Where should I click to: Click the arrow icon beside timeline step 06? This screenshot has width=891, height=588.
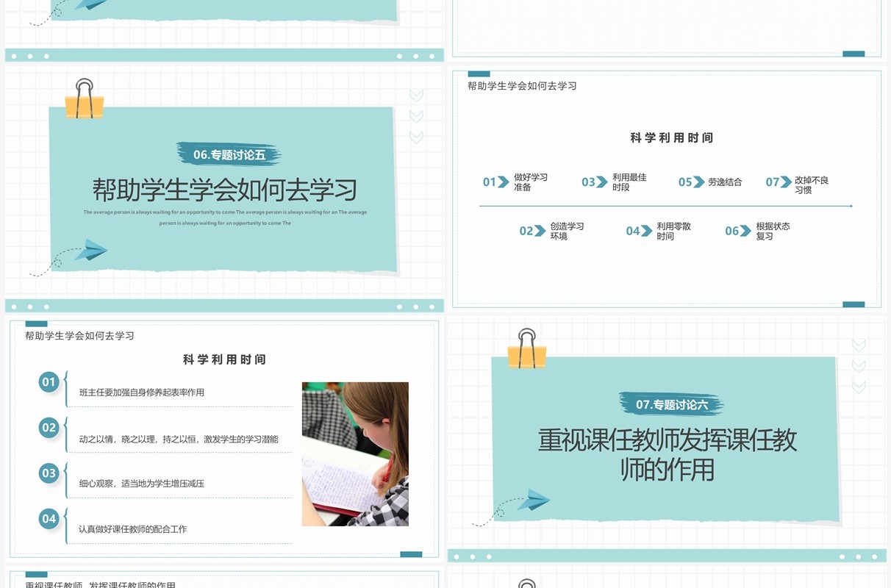coord(746,231)
